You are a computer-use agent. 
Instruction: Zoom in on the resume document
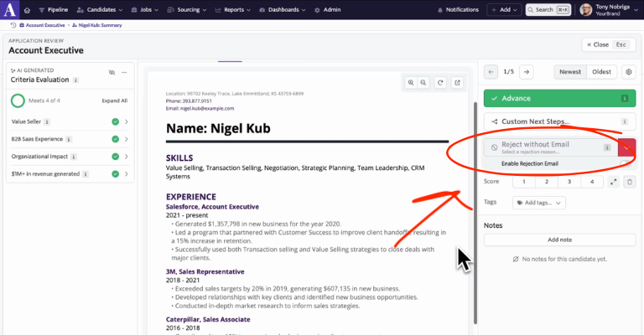pyautogui.click(x=411, y=82)
